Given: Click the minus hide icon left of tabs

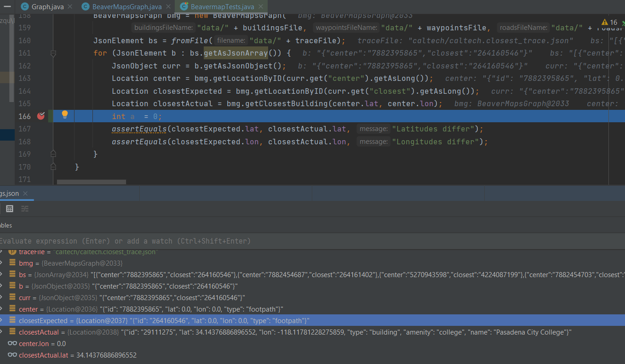Looking at the screenshot, I should click(x=7, y=6).
